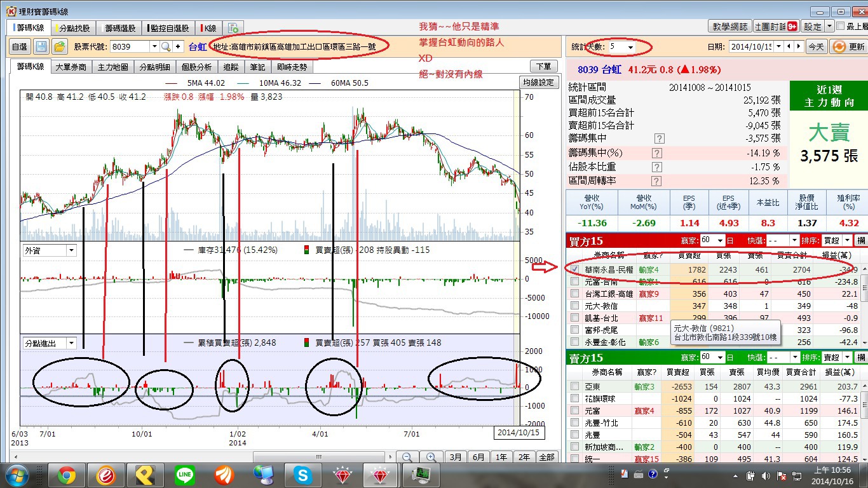Set chart range to 3月
This screenshot has width=868, height=488.
(456, 457)
